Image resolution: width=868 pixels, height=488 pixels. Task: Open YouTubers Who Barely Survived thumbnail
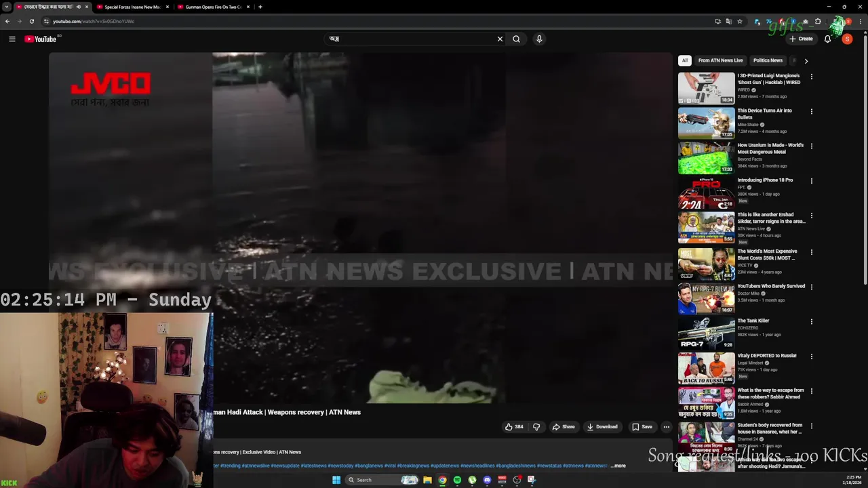(x=706, y=298)
